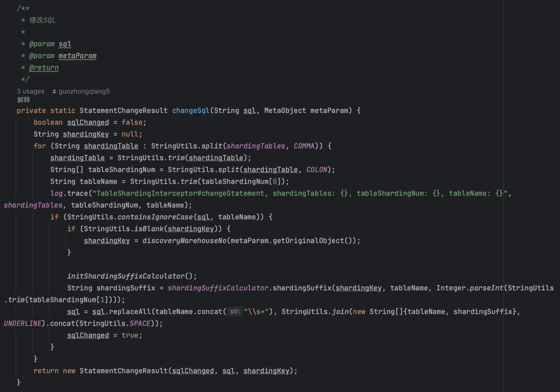Image resolution: width=560 pixels, height=392 pixels.
Task: Click metaParam in the Javadoc @param line
Action: 77,55
